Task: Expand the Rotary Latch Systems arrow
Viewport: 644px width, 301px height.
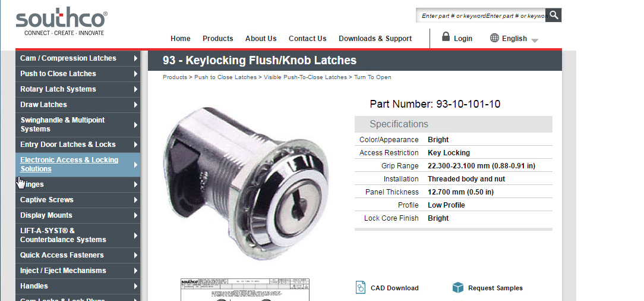Action: pos(135,89)
